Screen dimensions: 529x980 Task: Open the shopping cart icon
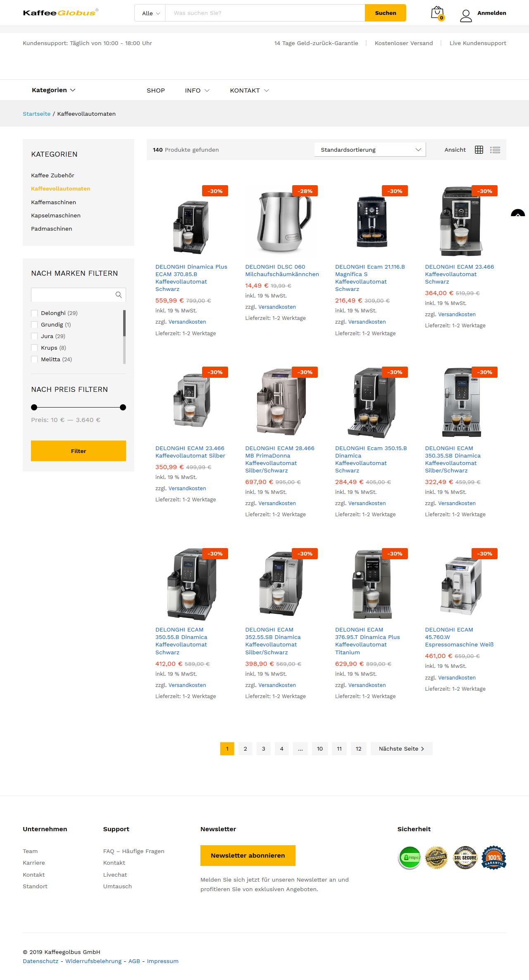pos(437,13)
